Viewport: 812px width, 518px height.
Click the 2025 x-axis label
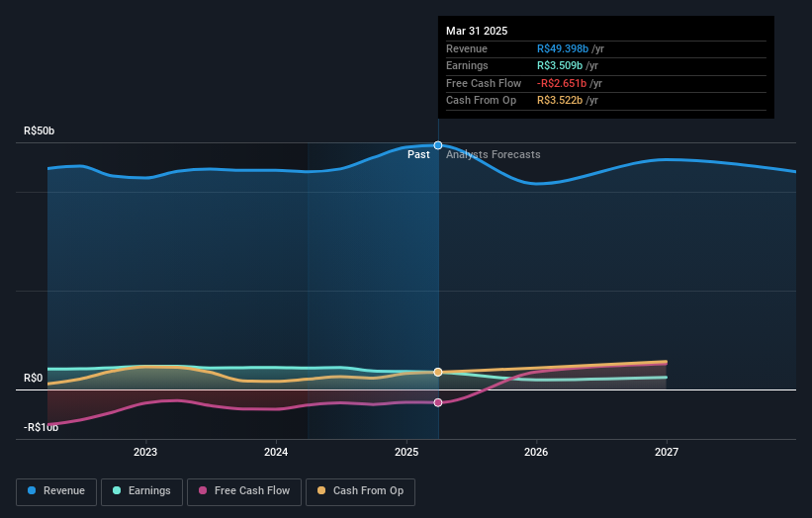406,452
